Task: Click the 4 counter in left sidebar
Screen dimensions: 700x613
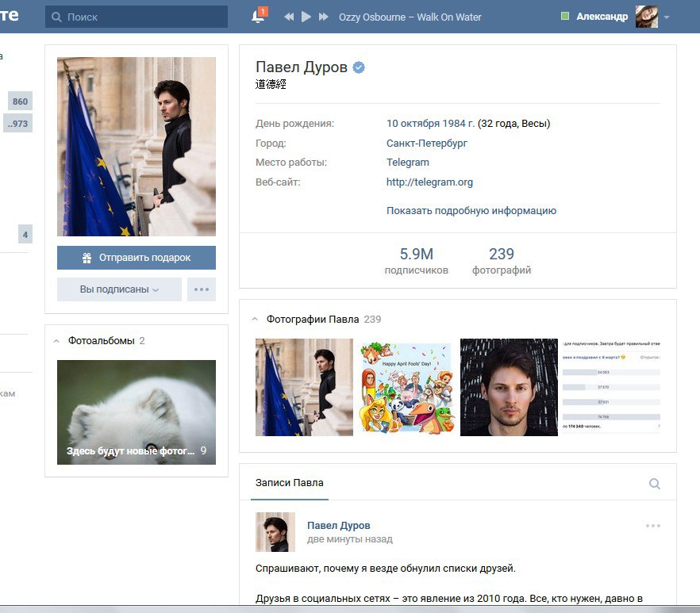Action: tap(25, 234)
